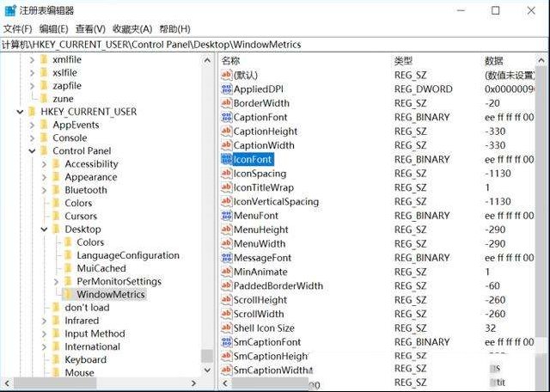Click the ScrollHeight string value icon
550x392 pixels.
pyautogui.click(x=227, y=300)
